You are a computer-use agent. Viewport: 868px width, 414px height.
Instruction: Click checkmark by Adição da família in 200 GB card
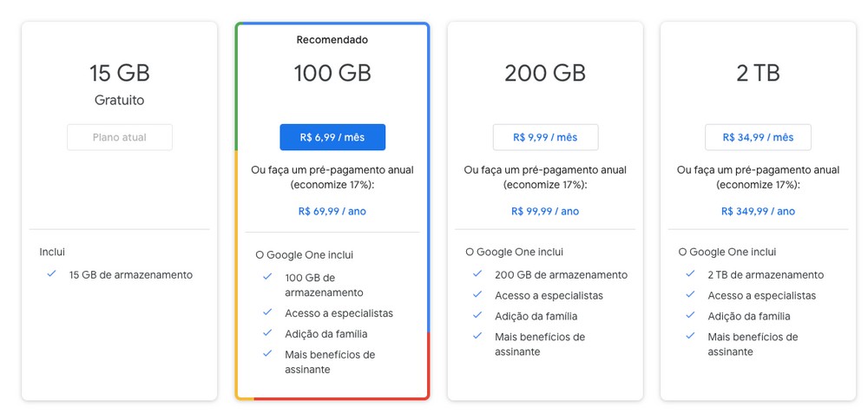pos(477,315)
